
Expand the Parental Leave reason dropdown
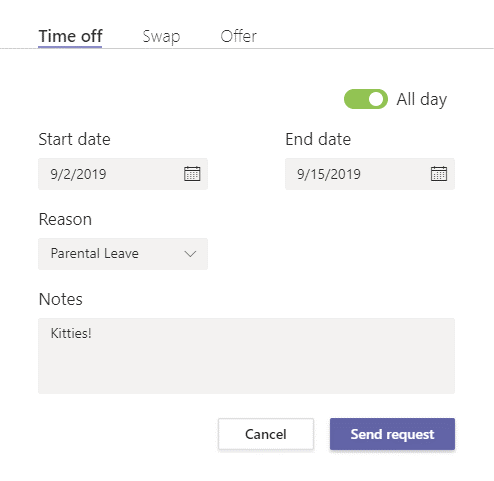point(123,254)
